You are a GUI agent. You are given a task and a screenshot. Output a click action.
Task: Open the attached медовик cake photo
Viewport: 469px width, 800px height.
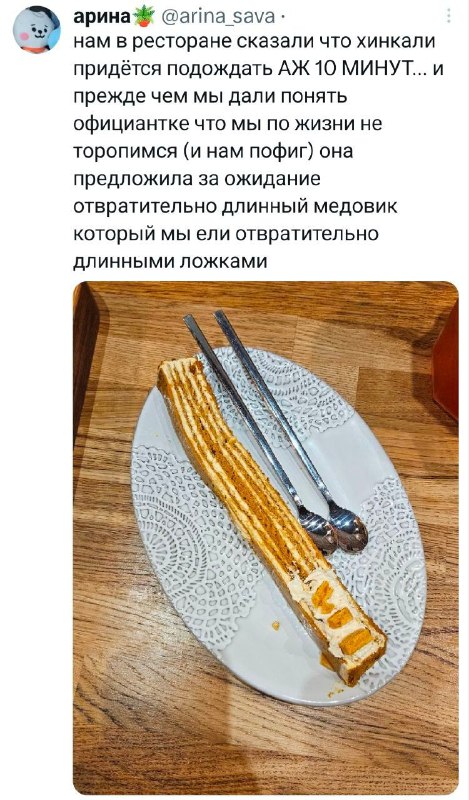265,538
